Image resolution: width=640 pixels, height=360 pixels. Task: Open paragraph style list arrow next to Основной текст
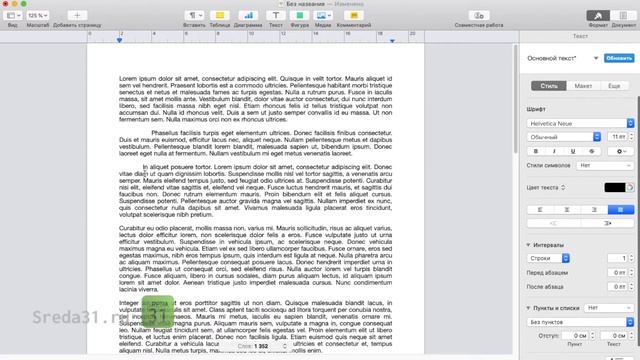pos(596,58)
